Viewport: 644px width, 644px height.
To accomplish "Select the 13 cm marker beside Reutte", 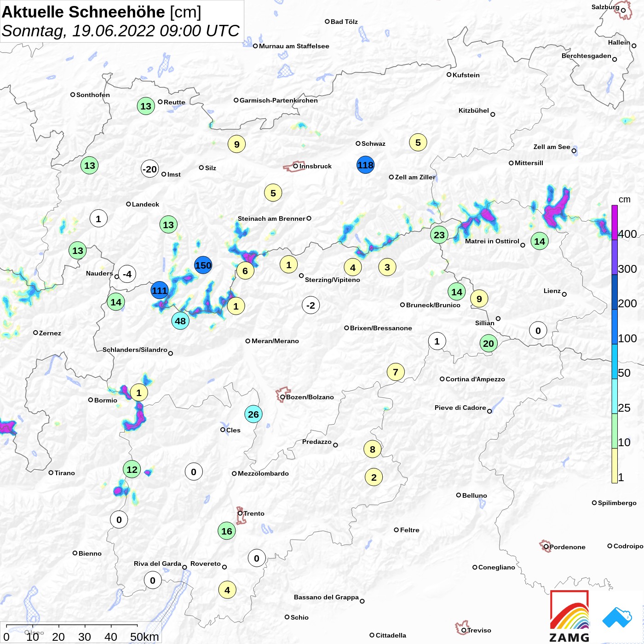I will tap(146, 106).
